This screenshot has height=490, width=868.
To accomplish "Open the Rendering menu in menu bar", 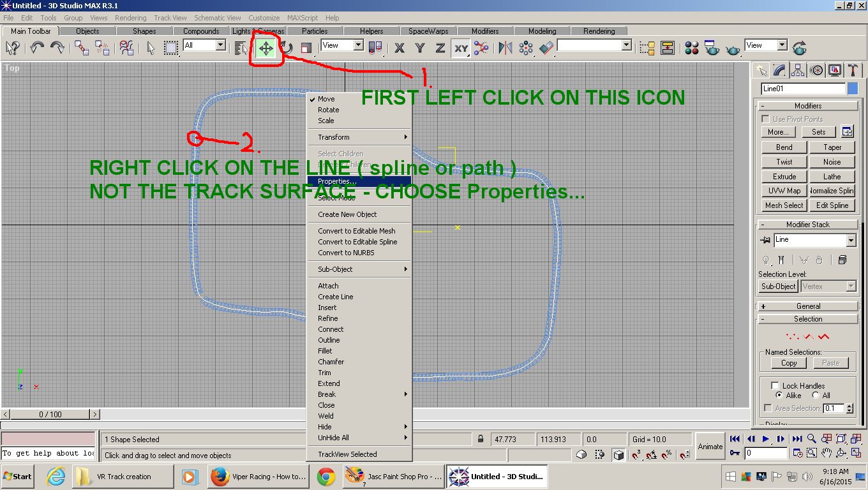I will pos(130,18).
